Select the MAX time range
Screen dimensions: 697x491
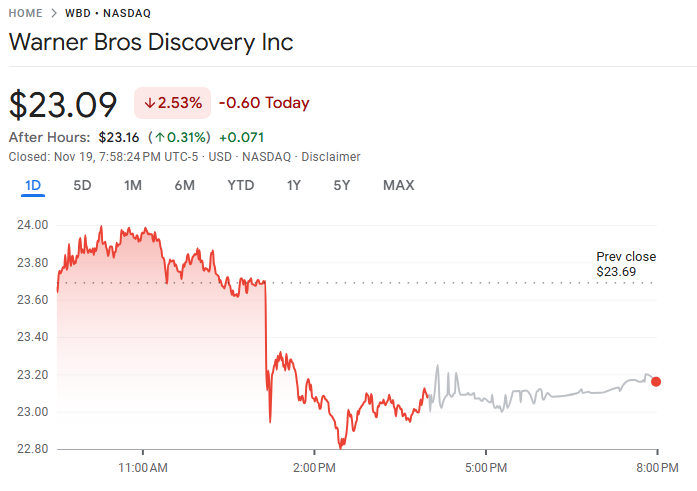pyautogui.click(x=398, y=186)
